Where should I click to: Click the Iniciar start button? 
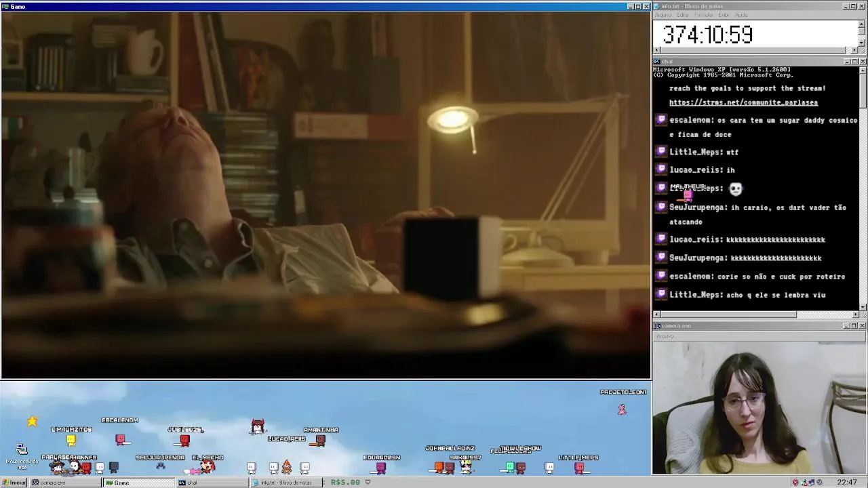tap(14, 483)
